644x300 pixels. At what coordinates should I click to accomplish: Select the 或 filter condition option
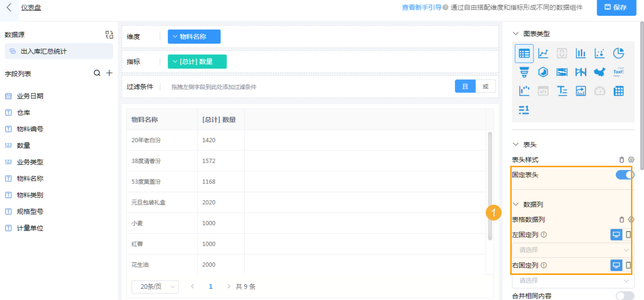pyautogui.click(x=485, y=86)
